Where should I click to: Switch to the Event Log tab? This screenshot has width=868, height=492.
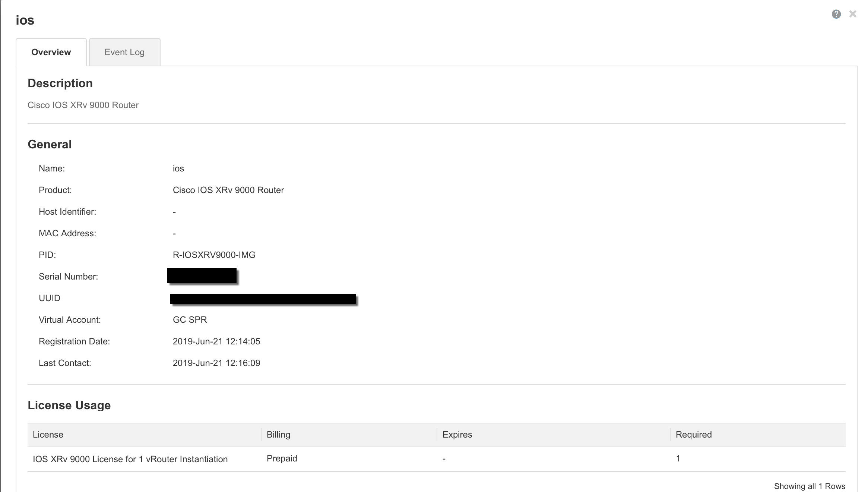click(x=124, y=52)
